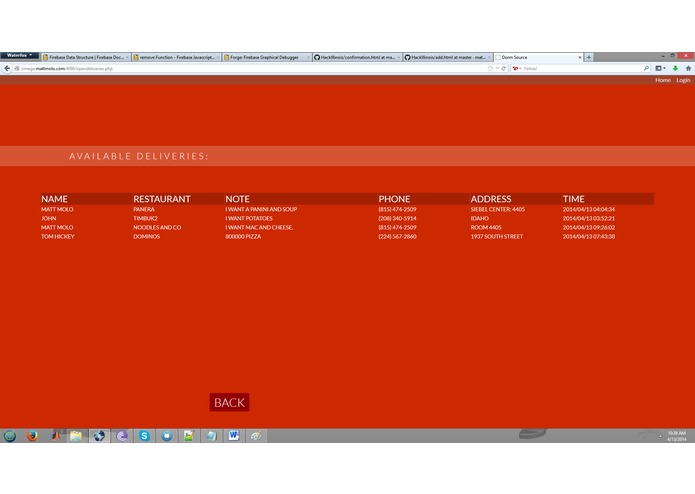
Task: Open Microsoft Word from the taskbar
Action: 234,436
